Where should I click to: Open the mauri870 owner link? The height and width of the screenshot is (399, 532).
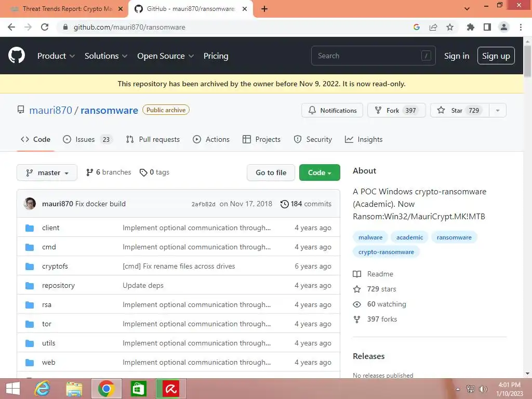coord(50,110)
